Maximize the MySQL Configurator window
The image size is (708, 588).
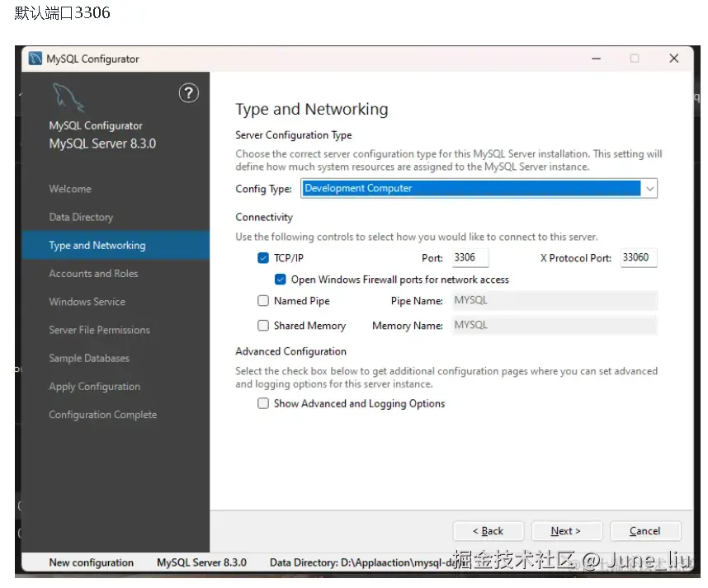(x=635, y=59)
